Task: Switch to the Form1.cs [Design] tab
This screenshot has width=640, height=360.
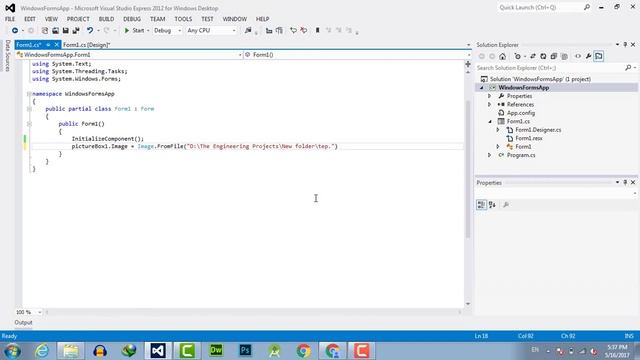Action: 87,45
